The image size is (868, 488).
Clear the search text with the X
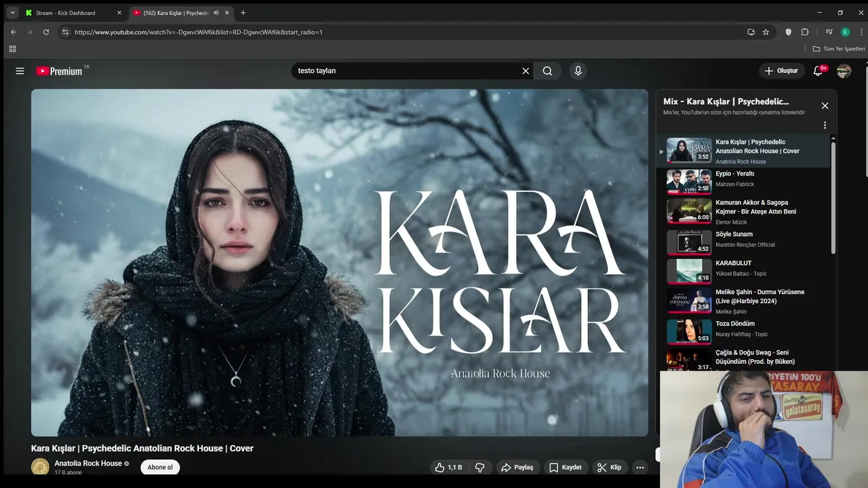click(526, 70)
